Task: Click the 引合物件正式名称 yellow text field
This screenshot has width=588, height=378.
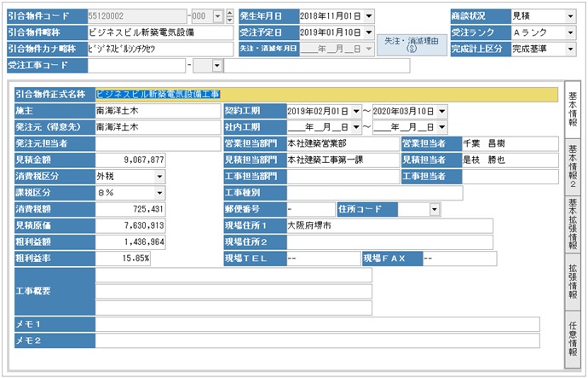Action: click(x=325, y=94)
